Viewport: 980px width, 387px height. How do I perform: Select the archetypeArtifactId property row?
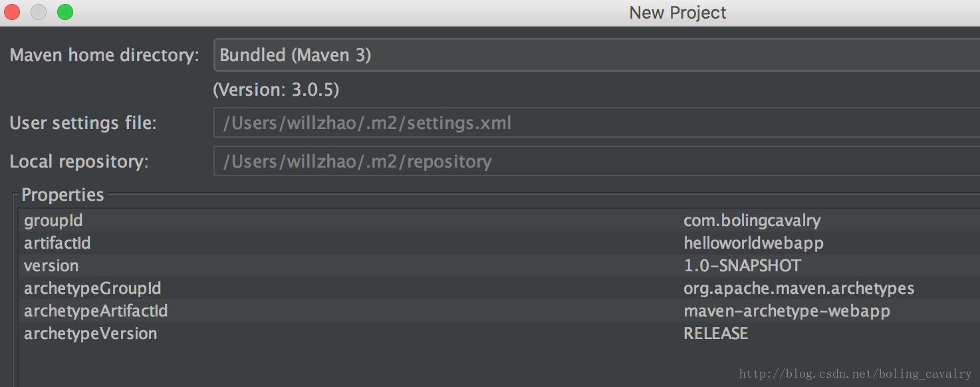click(96, 311)
